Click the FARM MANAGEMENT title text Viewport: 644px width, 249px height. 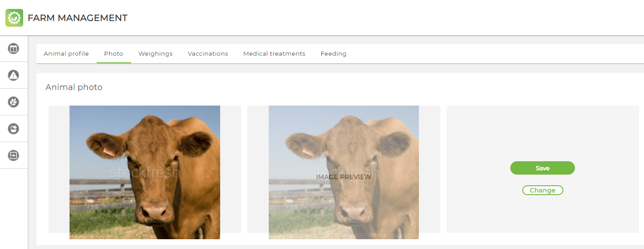[x=78, y=18]
